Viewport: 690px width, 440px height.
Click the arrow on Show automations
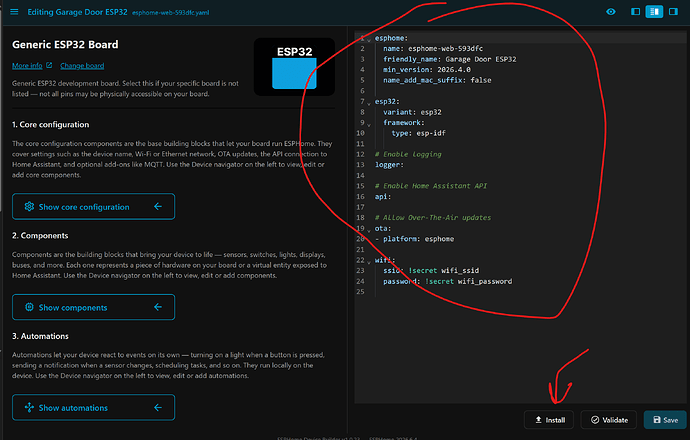click(x=158, y=407)
